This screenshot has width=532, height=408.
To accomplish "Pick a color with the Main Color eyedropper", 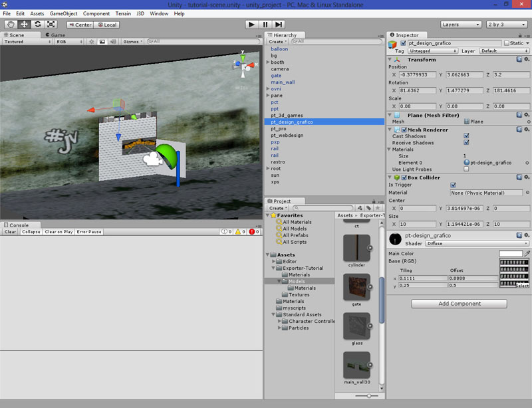I will (527, 254).
